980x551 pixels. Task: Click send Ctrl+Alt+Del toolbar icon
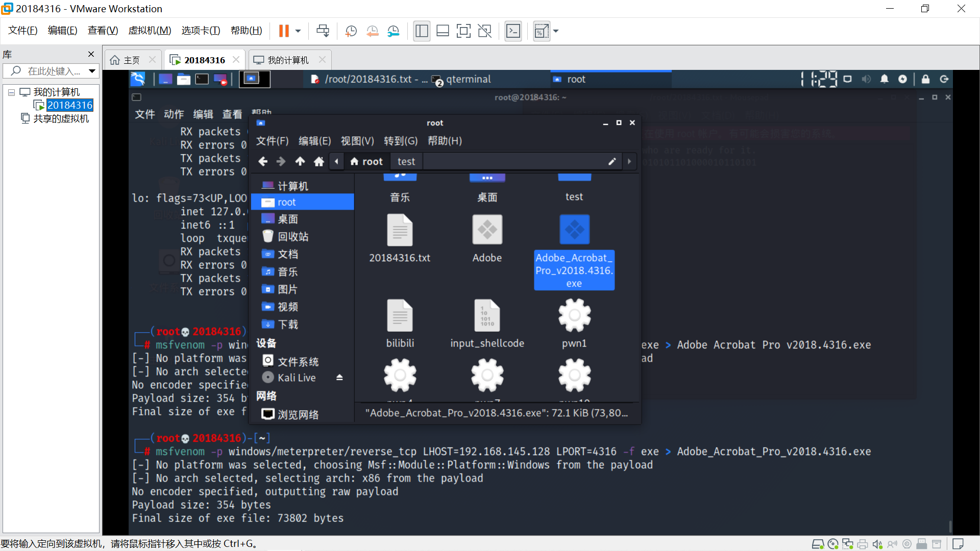tap(323, 31)
